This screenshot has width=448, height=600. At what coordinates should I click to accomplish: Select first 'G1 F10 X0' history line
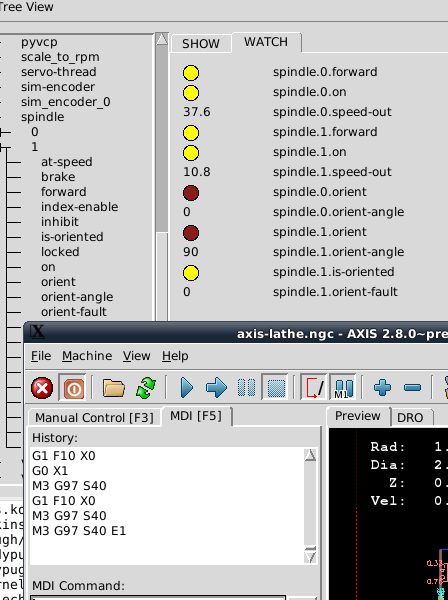(64, 456)
